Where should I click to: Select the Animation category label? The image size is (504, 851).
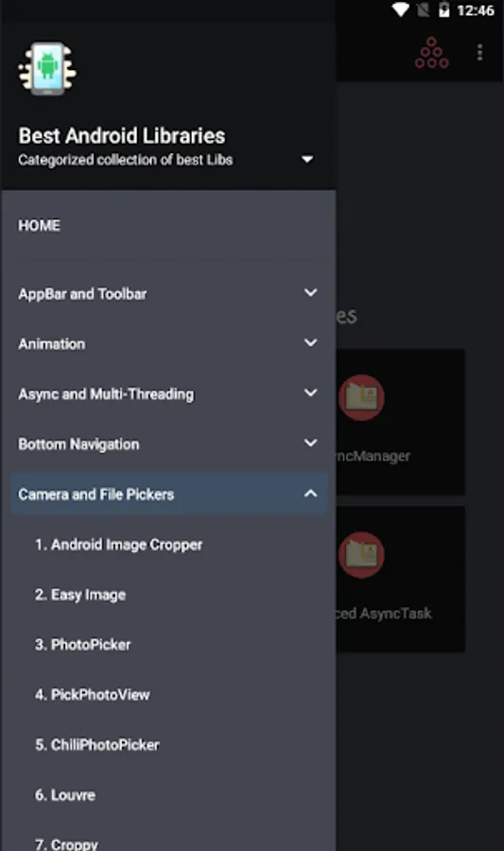52,344
